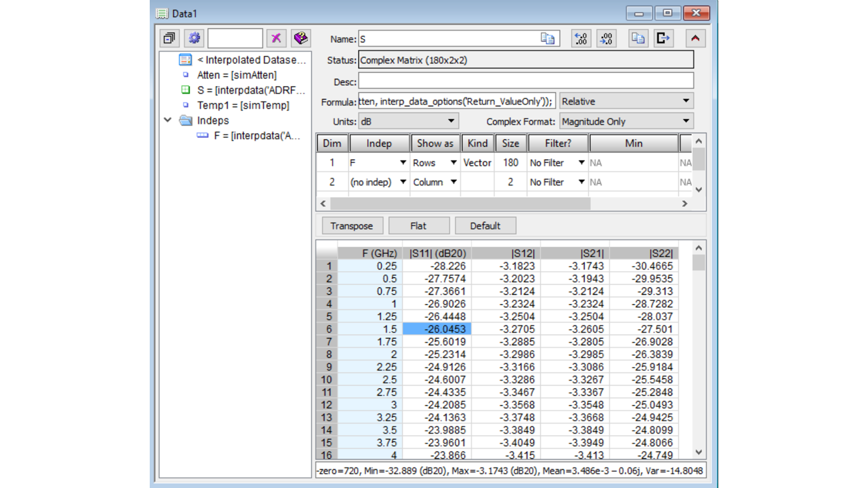Collapse the Indeps folder in tree
This screenshot has height=488, width=868.
[x=168, y=120]
